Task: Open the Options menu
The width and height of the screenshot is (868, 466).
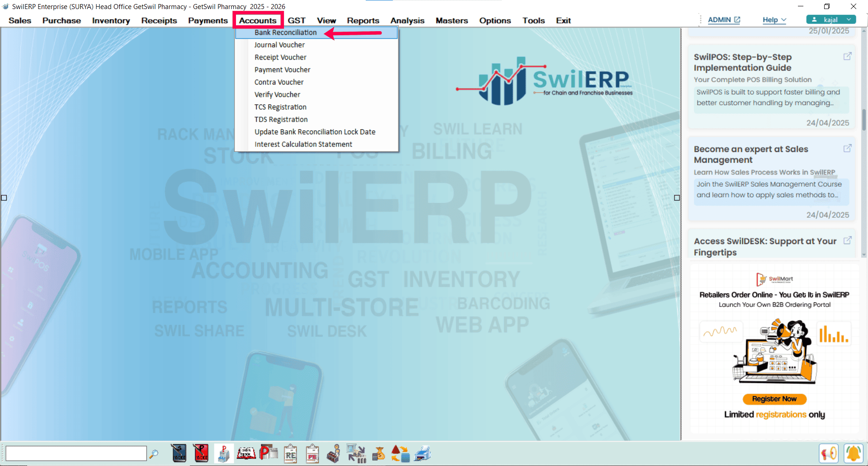Action: click(x=495, y=20)
